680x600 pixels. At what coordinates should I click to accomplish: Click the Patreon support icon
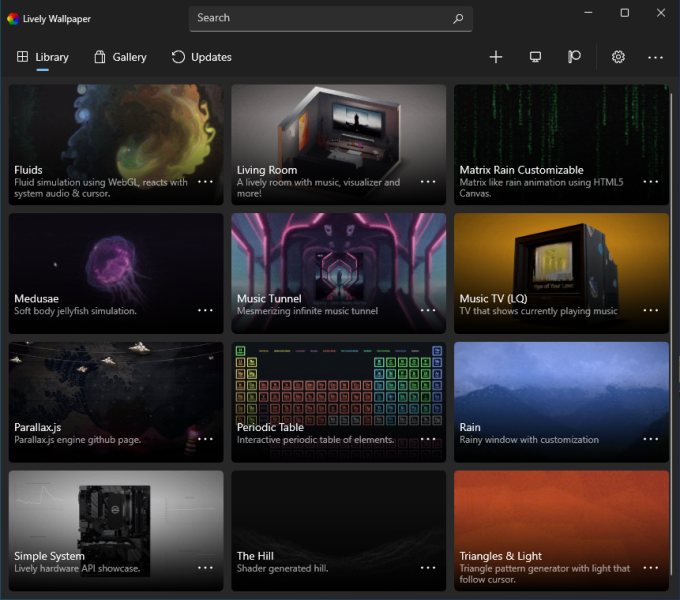[574, 57]
